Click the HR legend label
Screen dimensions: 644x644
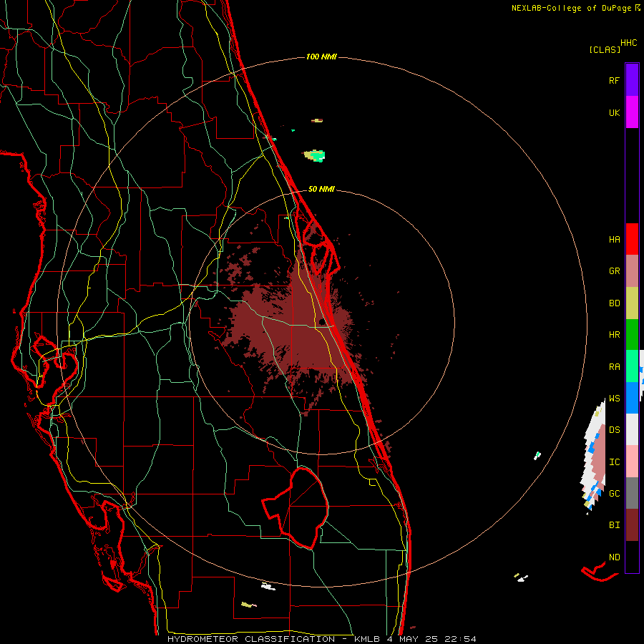coord(614,335)
